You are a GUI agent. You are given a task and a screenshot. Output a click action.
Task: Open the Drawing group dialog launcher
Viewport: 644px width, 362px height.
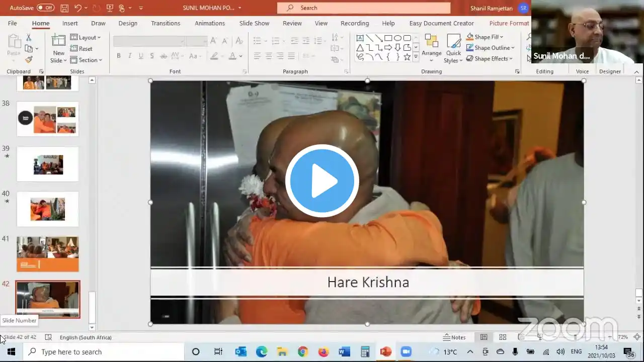pos(517,71)
